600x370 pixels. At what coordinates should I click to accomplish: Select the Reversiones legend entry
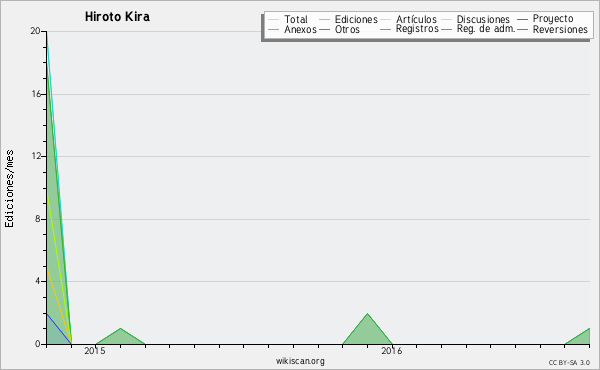560,29
